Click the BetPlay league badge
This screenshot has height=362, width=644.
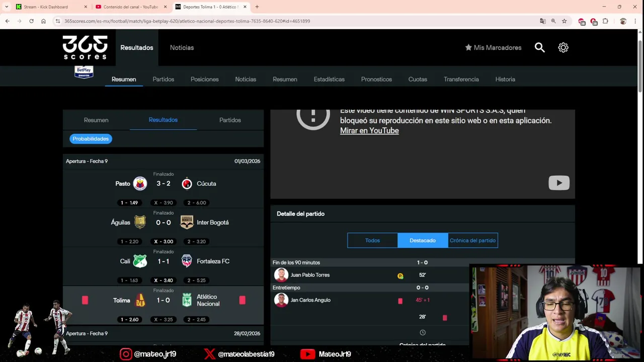[x=84, y=72]
